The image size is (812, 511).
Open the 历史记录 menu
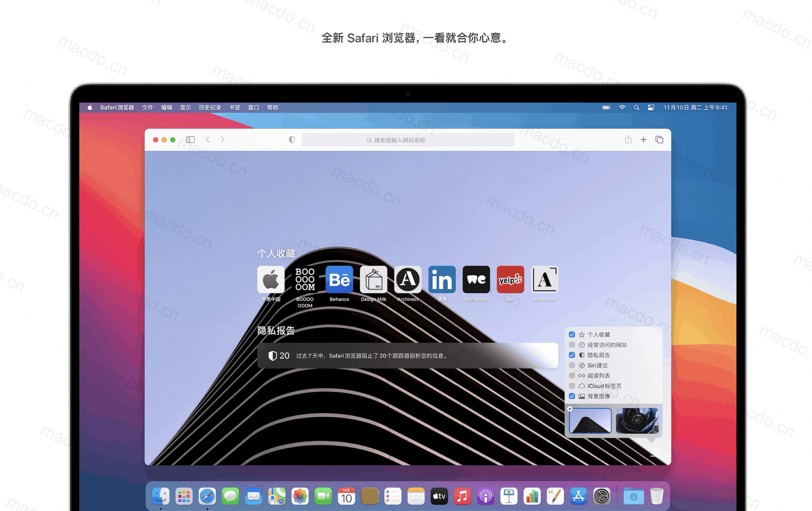coord(210,107)
